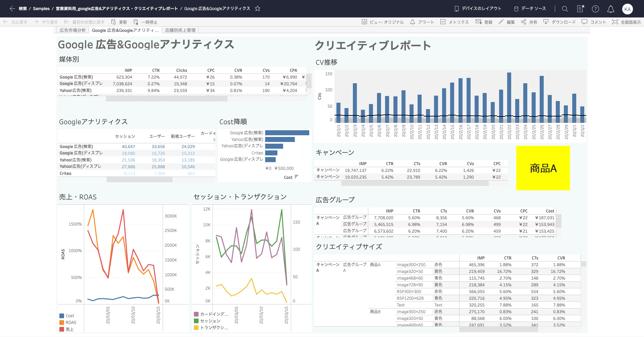Open the Download (ダウンロード) options

559,22
